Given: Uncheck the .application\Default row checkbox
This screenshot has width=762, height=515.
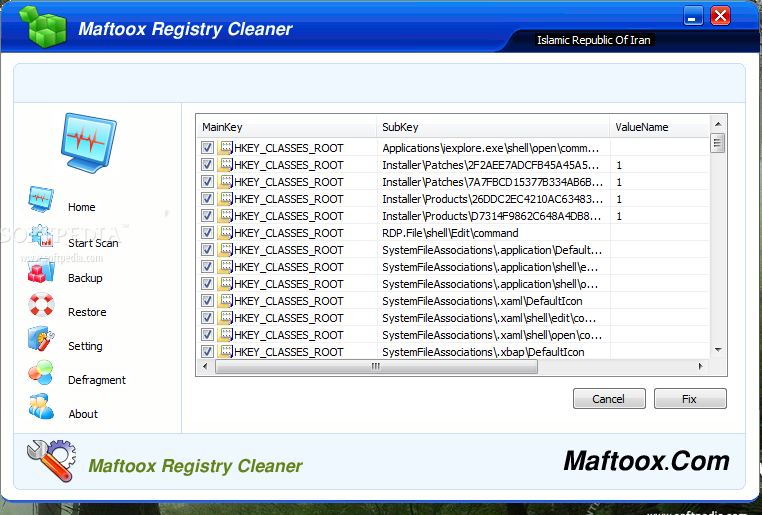Looking at the screenshot, I should click(208, 250).
